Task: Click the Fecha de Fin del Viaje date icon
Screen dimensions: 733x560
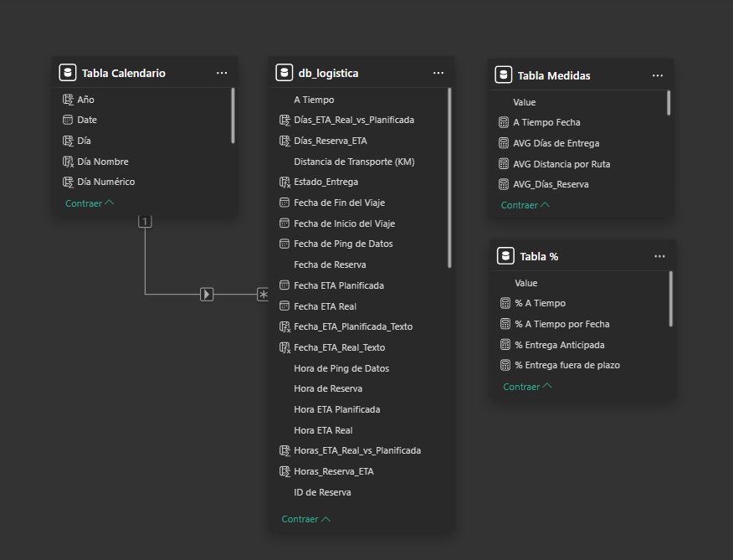Action: pos(284,203)
